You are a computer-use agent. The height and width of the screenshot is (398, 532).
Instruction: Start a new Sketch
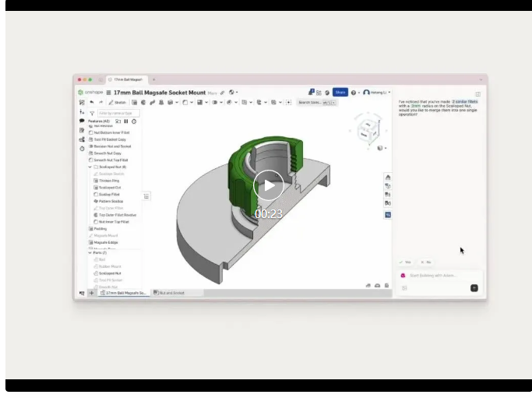pos(117,102)
